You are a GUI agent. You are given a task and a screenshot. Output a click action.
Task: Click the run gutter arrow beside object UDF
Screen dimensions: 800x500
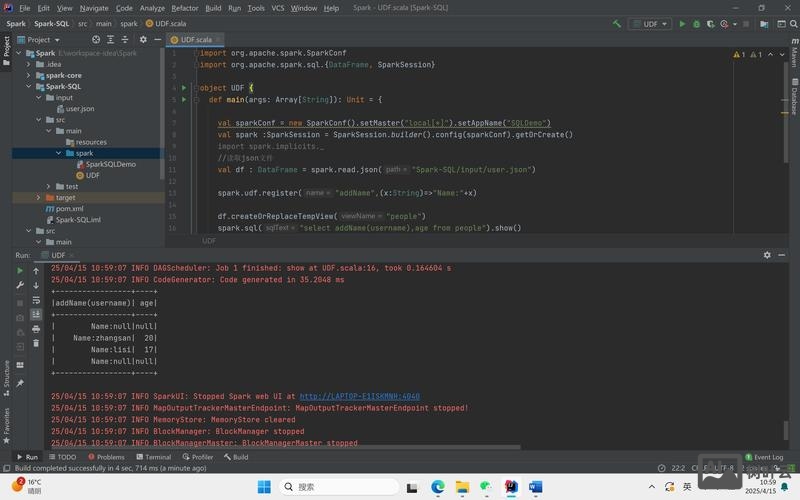pos(184,88)
